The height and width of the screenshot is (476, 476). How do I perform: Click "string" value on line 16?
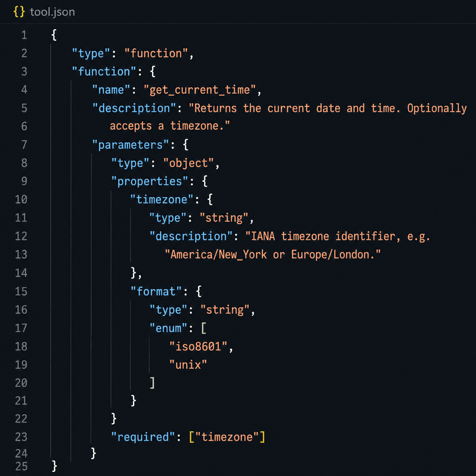click(225, 310)
